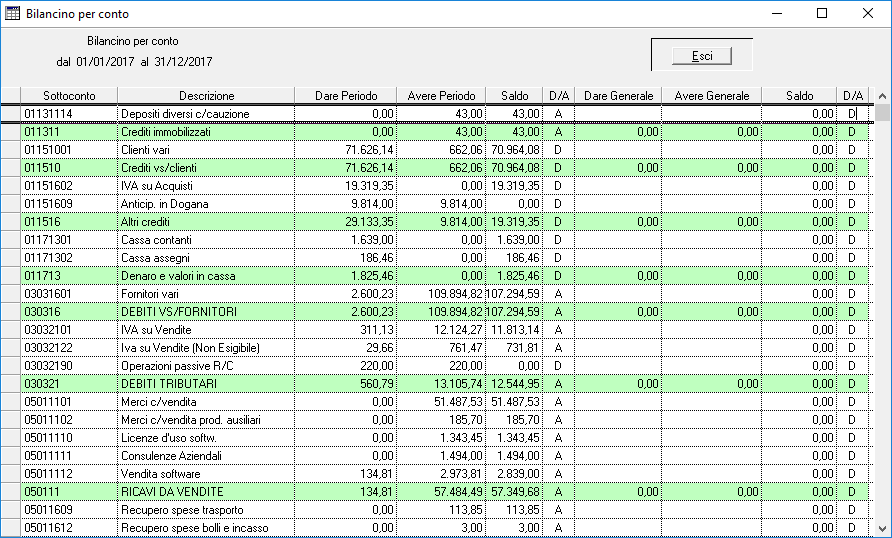The width and height of the screenshot is (892, 538).
Task: Maximize the Bilancino per conto window
Action: [822, 13]
